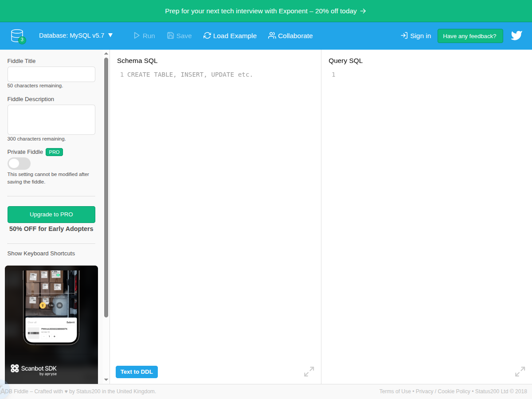Expand the Query SQL panel fullscreen icon
Screen dimensions: 532x399
(x=520, y=372)
